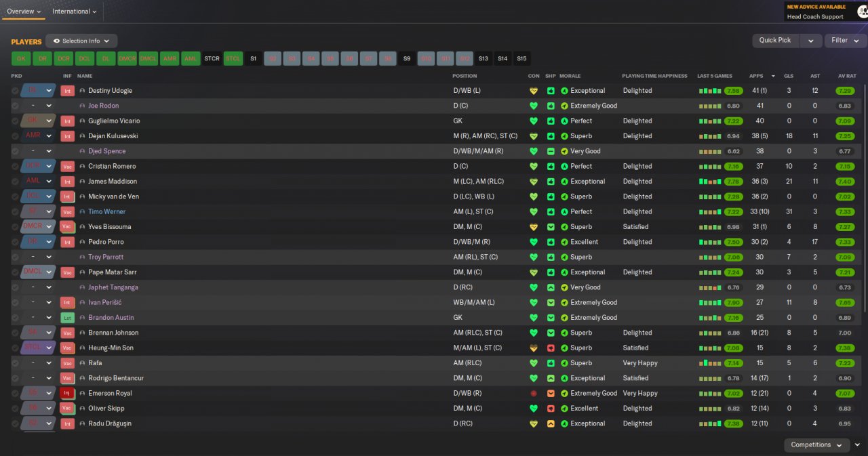Click Ivan Perišić's Int info icon

tap(67, 302)
